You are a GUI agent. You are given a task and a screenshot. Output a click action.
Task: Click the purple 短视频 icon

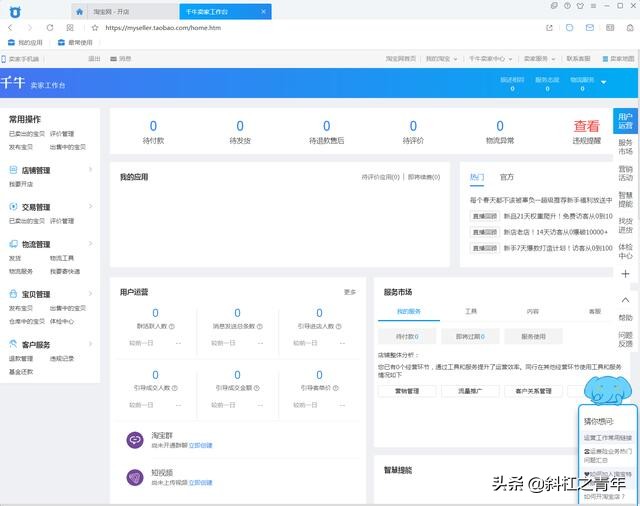pos(135,477)
